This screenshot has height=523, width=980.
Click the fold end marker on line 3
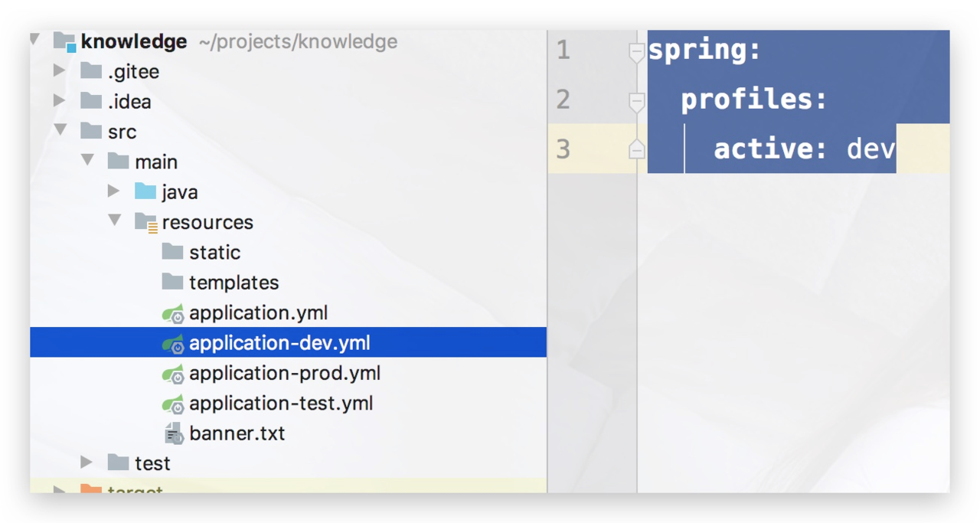click(x=636, y=149)
